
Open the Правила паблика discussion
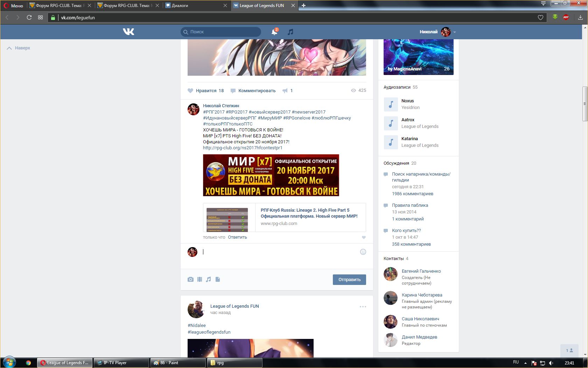click(x=410, y=205)
